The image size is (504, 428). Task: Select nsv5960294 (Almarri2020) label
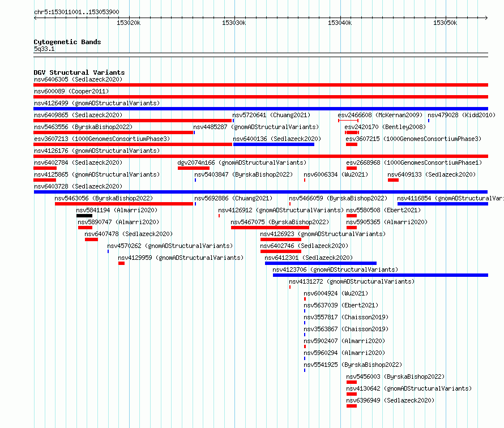point(344,353)
